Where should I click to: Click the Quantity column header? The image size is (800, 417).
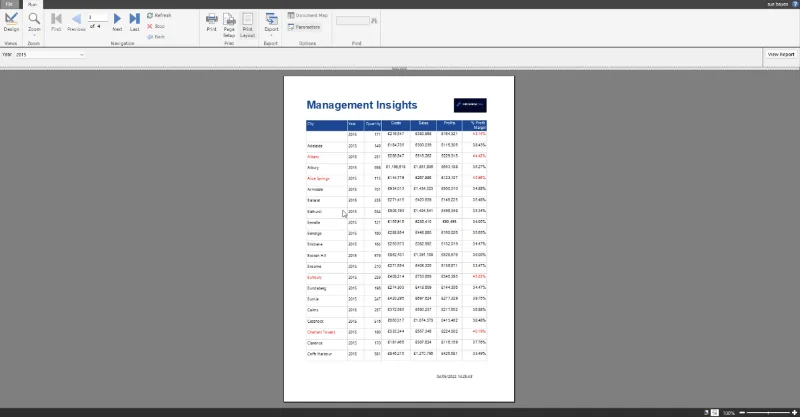[x=373, y=126]
